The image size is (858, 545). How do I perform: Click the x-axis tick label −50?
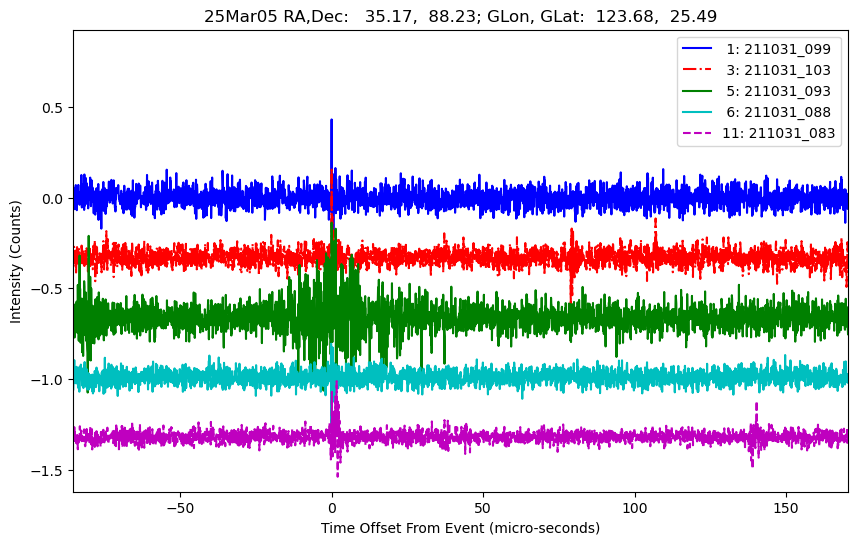coord(181,508)
